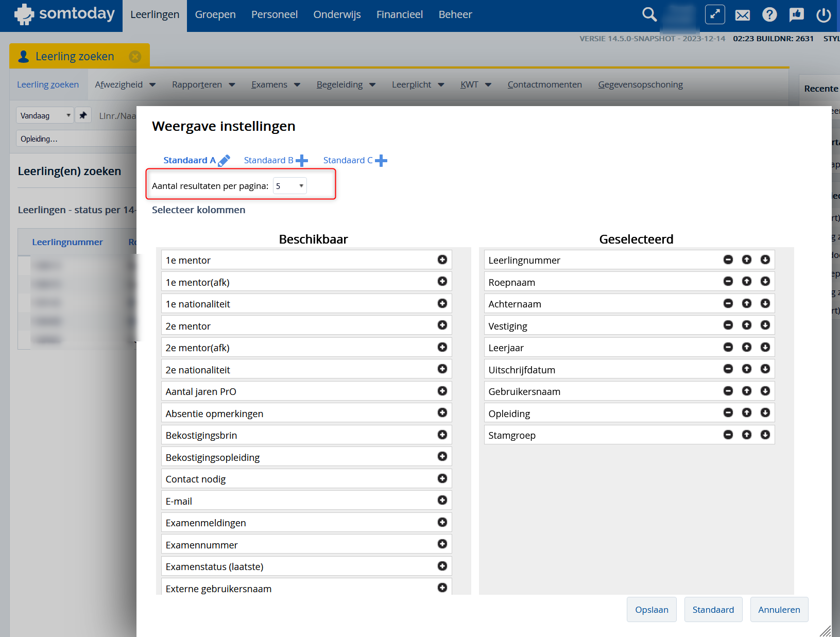Add 1e mentor column with plus
This screenshot has width=840, height=637.
point(442,260)
